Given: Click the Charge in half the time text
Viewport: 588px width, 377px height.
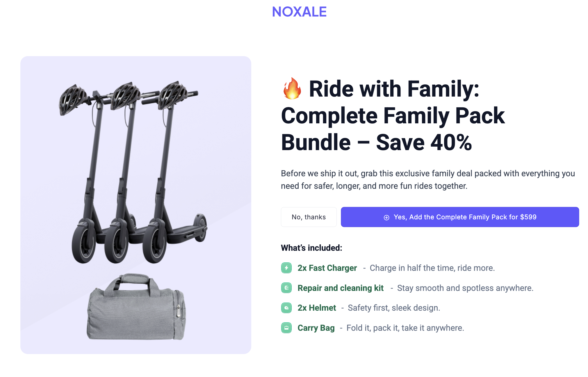Looking at the screenshot, I should coord(432,268).
